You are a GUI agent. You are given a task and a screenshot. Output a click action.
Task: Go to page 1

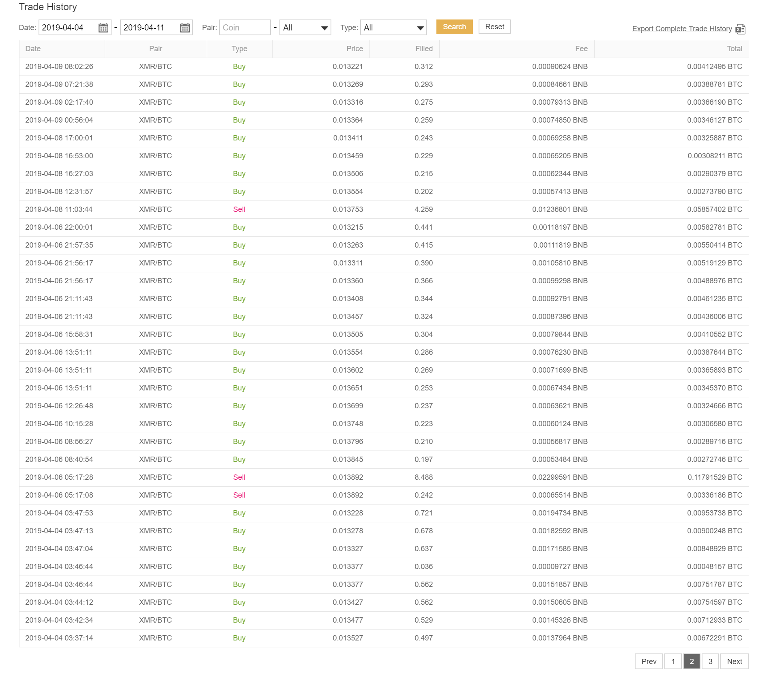coord(673,661)
